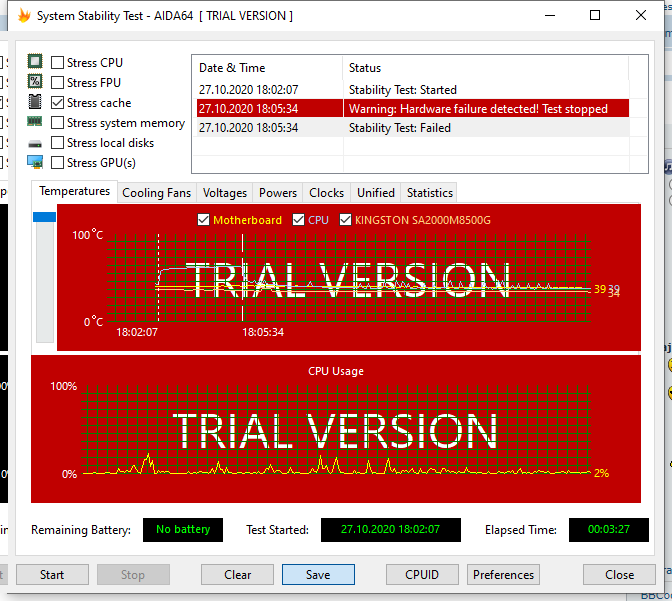Switch to the Powers tab
Image resolution: width=672 pixels, height=601 pixels.
278,193
